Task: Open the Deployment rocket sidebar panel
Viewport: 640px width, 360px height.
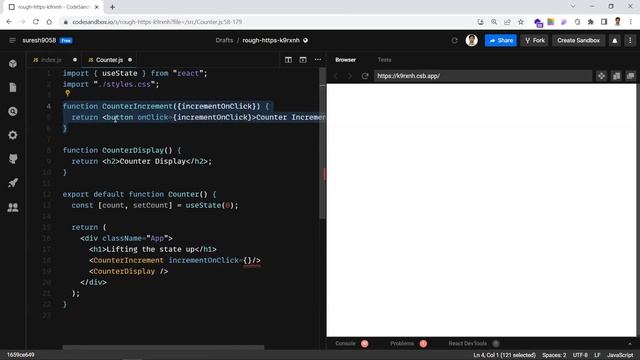Action: coord(13,183)
